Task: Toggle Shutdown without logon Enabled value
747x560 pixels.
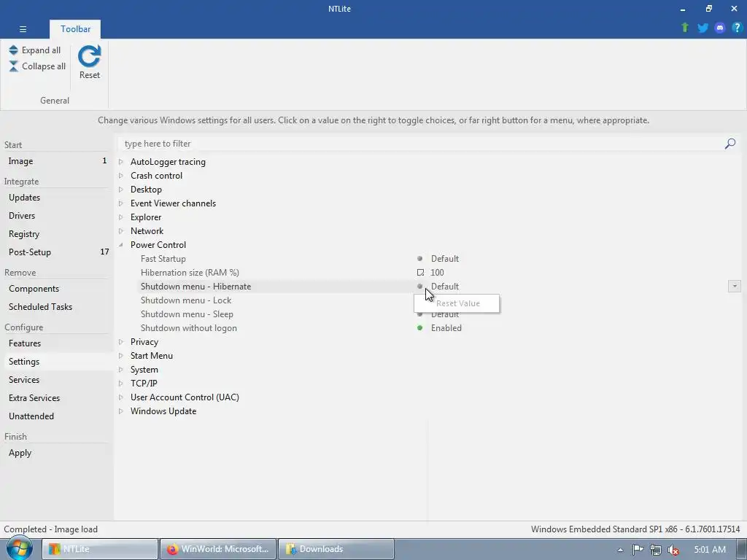Action: 446,327
